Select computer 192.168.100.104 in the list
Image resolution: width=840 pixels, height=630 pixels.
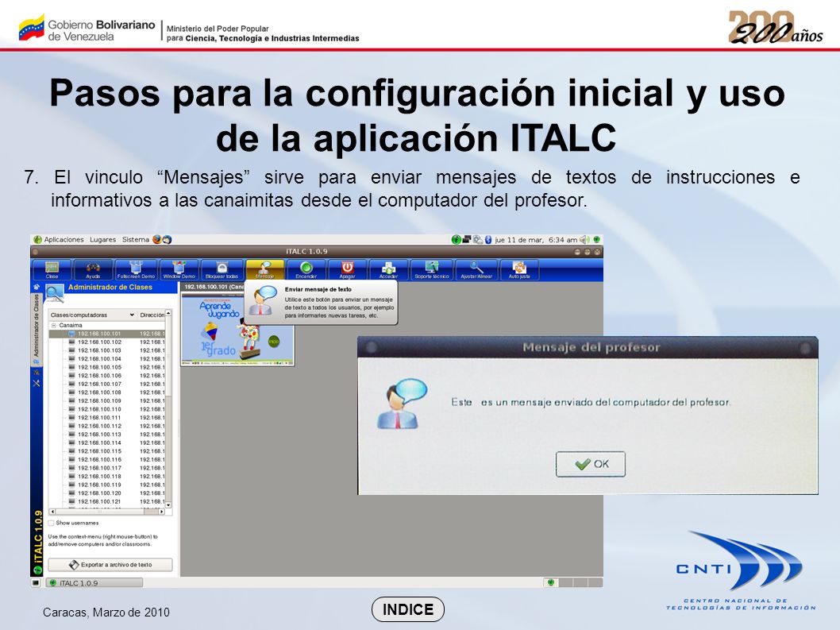point(107,359)
